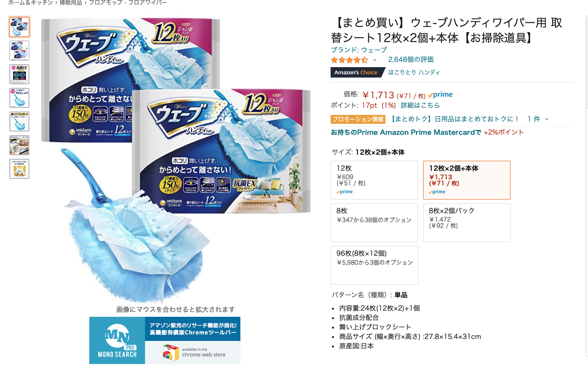Click the 詳細はこちら points link
Image resolution: width=588 pixels, height=365 pixels.
(420, 105)
